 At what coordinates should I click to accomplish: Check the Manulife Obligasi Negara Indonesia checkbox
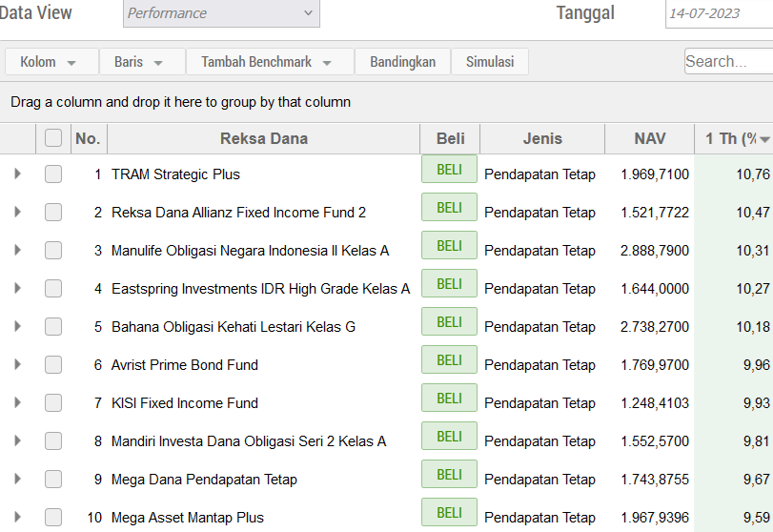(53, 251)
